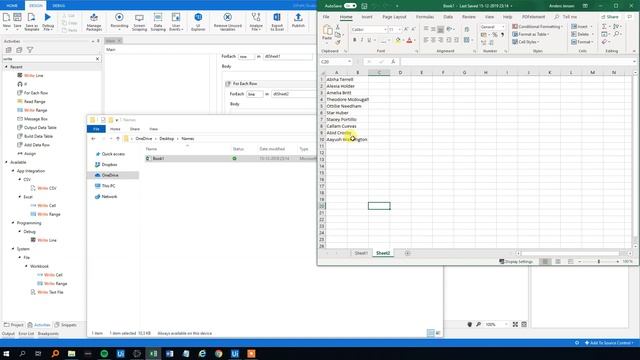The width and height of the screenshot is (640, 360).
Task: Click Percent Style in Excel Number group
Action: [x=495, y=35]
